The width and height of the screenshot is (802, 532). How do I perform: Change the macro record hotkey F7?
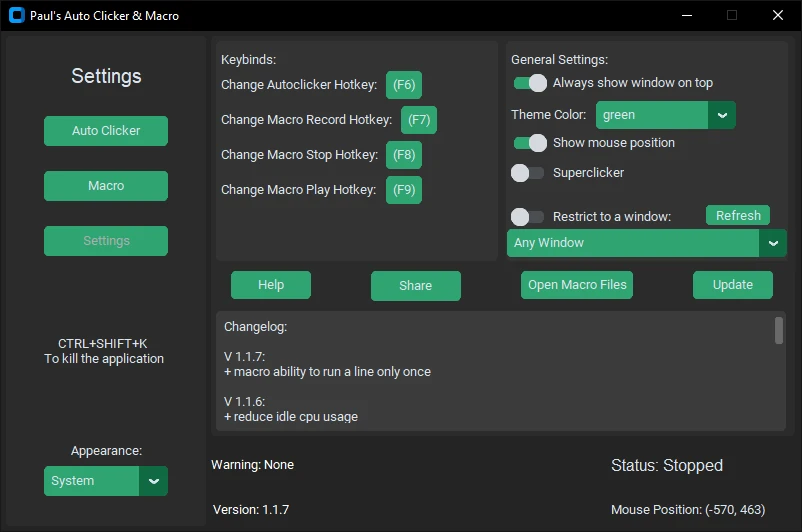(x=419, y=120)
